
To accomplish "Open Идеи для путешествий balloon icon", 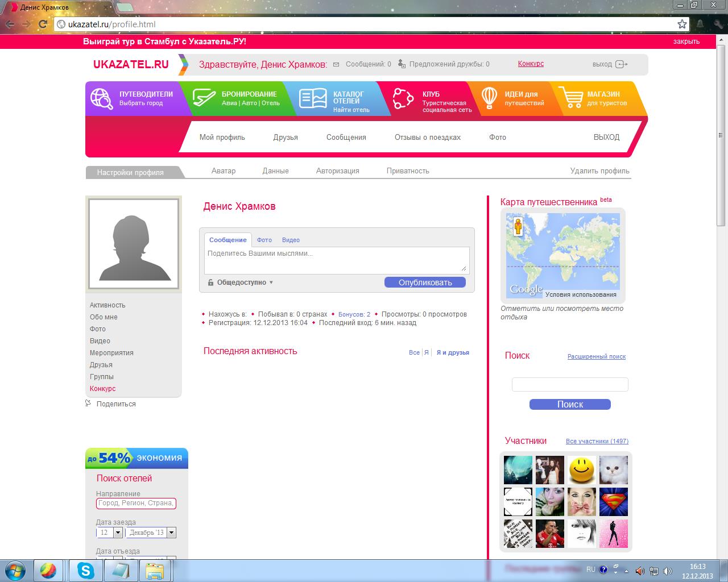I will click(x=489, y=98).
